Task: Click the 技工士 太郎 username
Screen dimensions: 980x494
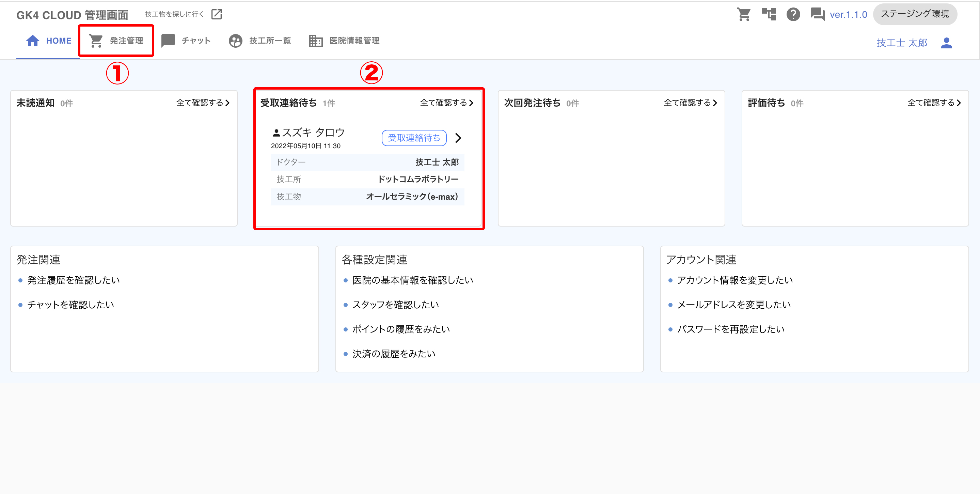Action: (x=902, y=43)
